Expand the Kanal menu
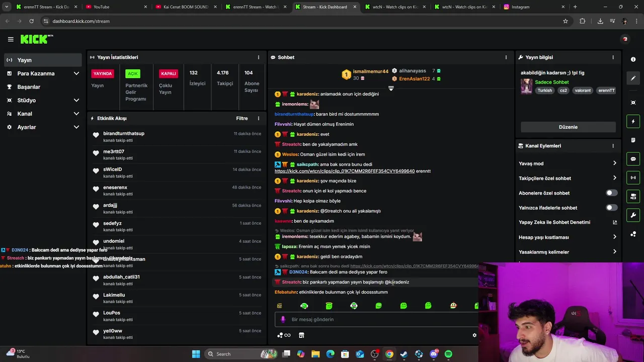 click(43, 114)
